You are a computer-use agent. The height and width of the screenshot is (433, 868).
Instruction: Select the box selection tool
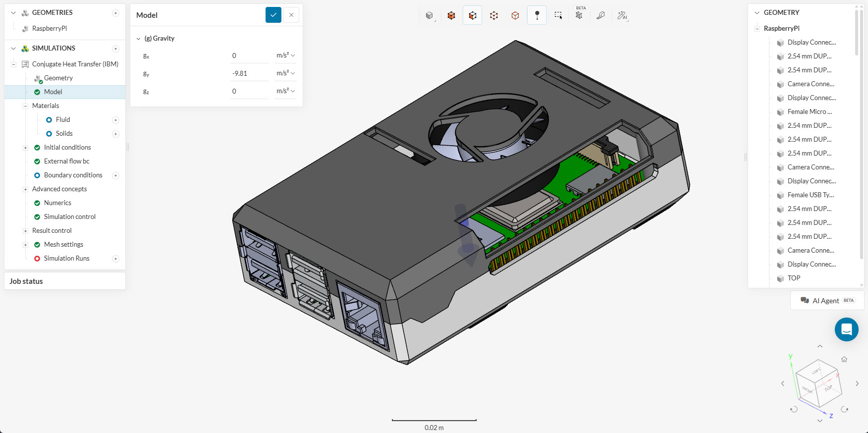558,15
